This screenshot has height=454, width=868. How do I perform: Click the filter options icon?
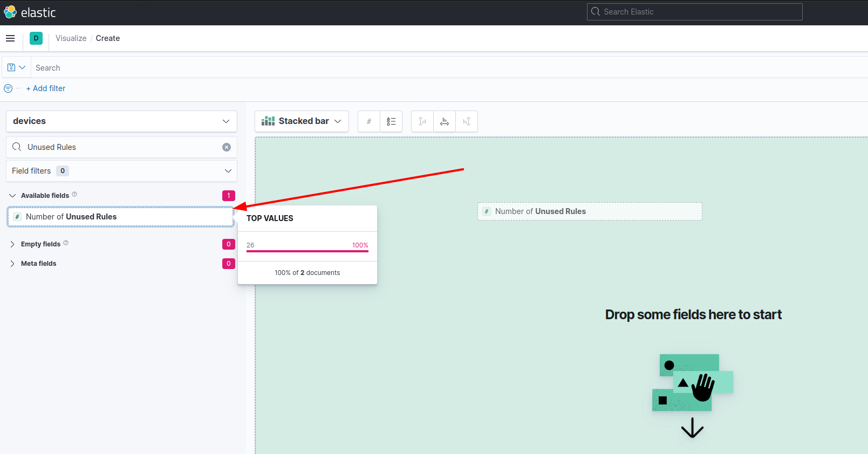point(8,88)
